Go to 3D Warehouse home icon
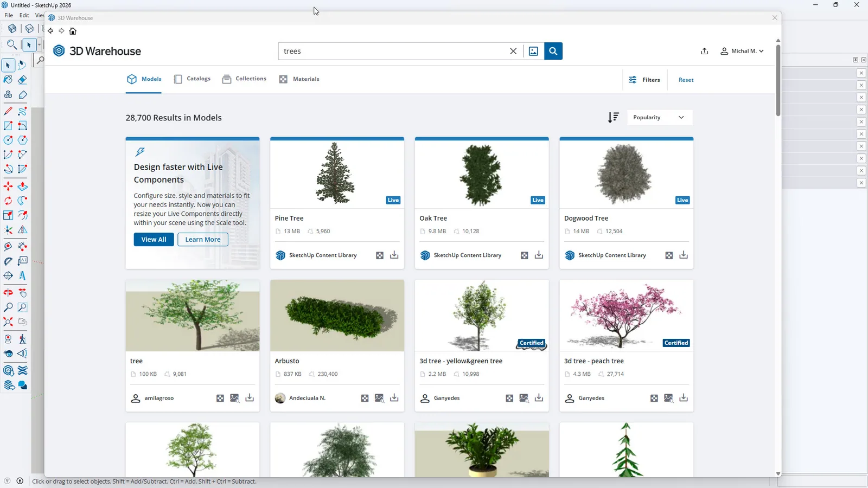 coord(73,31)
